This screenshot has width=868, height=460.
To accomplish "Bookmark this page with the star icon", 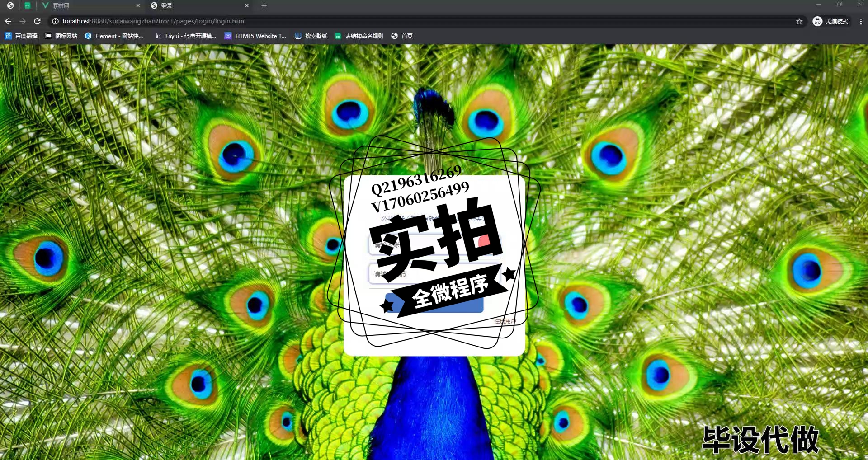I will 799,21.
